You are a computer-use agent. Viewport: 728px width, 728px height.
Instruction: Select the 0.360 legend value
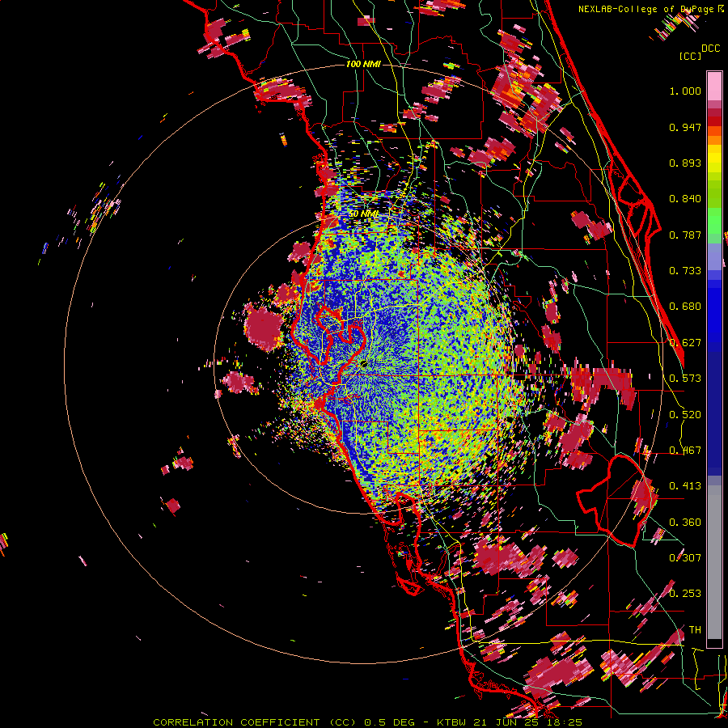pyautogui.click(x=685, y=523)
